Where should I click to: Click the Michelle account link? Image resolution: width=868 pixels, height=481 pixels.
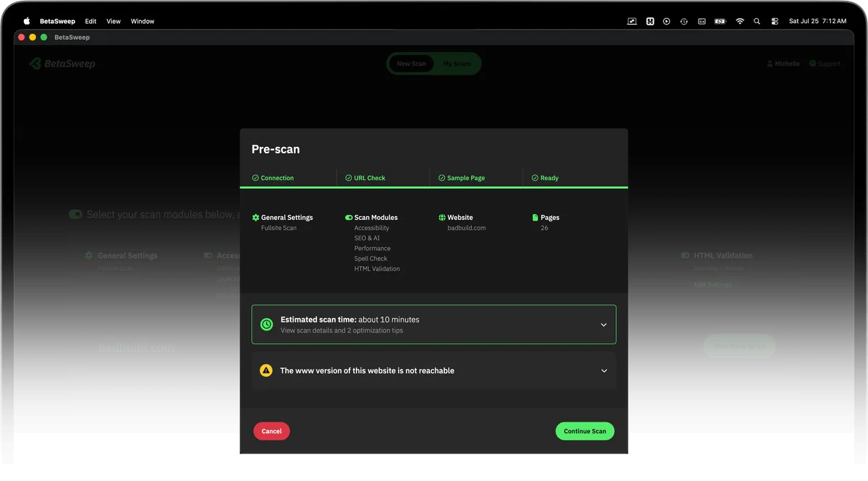point(787,64)
